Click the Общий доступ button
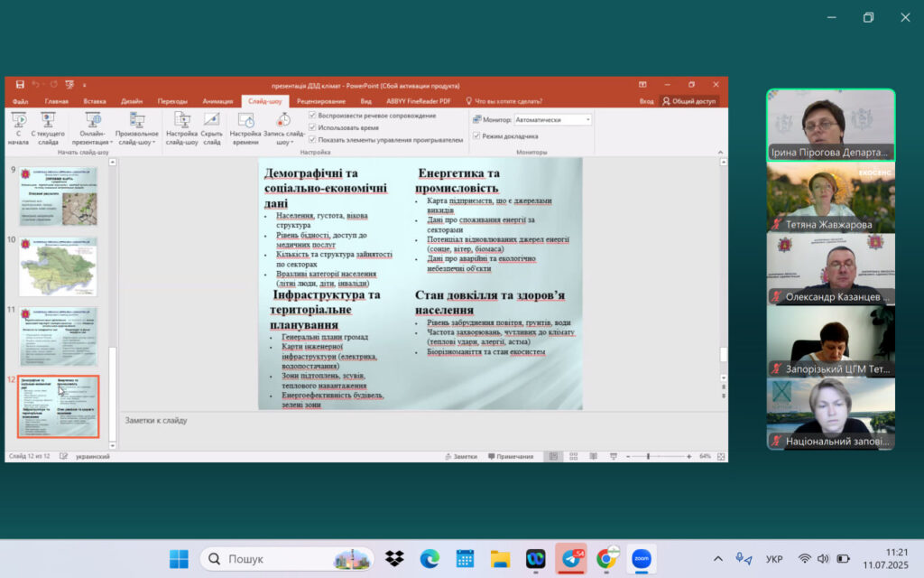Image resolution: width=924 pixels, height=578 pixels. coord(690,101)
